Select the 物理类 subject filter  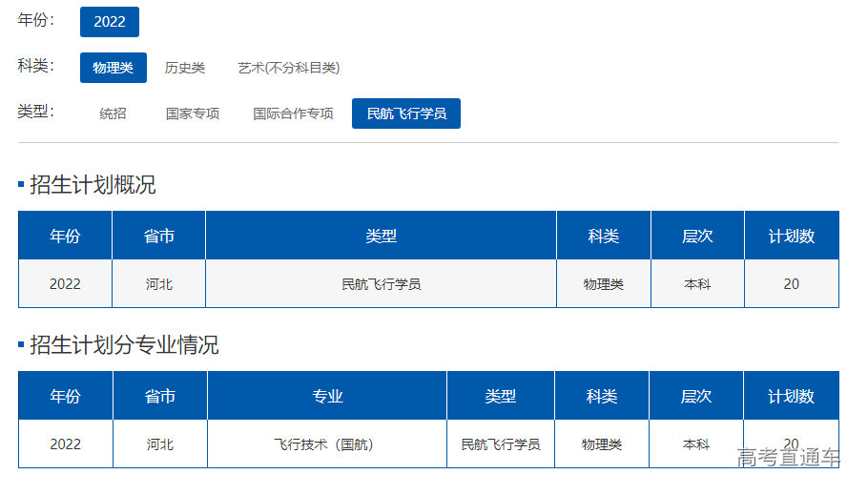point(113,68)
